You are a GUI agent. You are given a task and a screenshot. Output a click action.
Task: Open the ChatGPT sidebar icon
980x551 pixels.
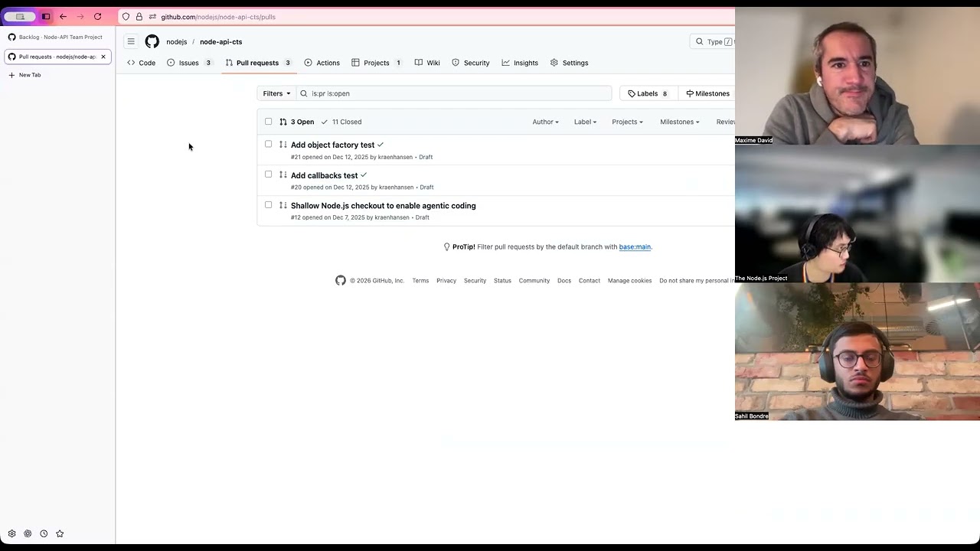28,533
